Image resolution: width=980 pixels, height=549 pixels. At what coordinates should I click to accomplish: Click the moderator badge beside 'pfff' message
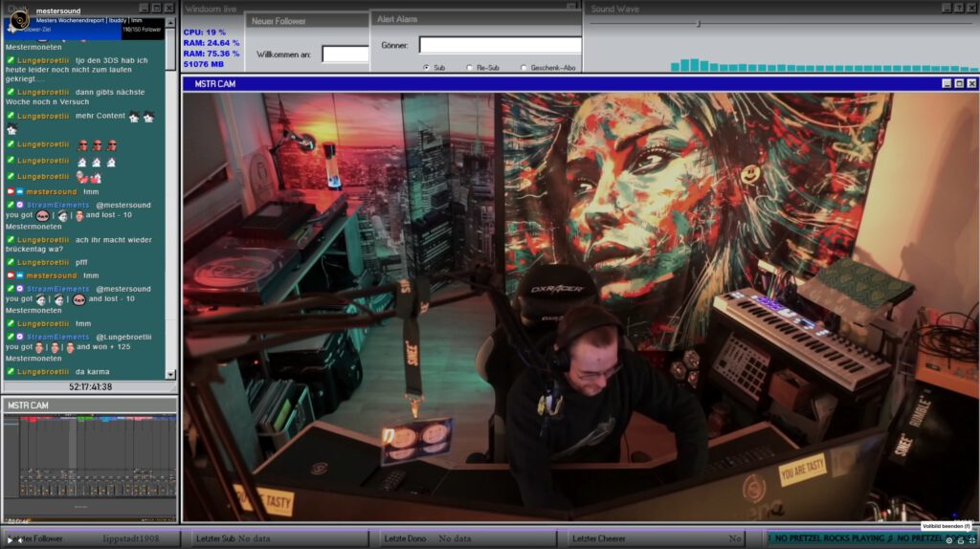pos(10,262)
